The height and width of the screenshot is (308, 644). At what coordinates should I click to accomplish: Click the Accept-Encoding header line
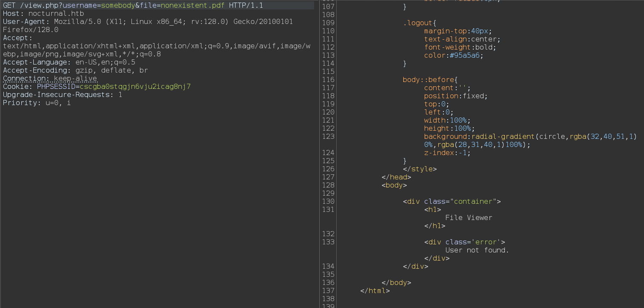pos(75,70)
